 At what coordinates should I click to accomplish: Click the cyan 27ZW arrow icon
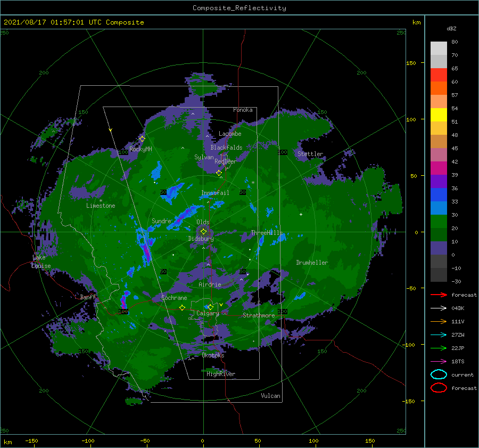(x=439, y=335)
